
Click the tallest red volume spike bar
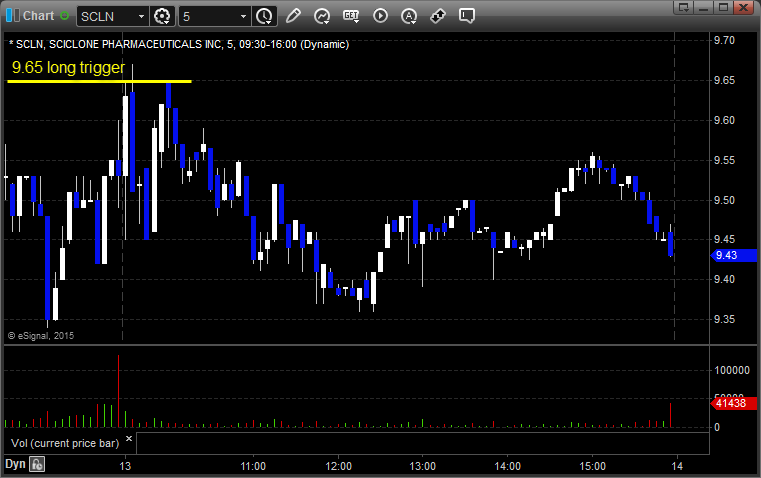click(x=118, y=391)
